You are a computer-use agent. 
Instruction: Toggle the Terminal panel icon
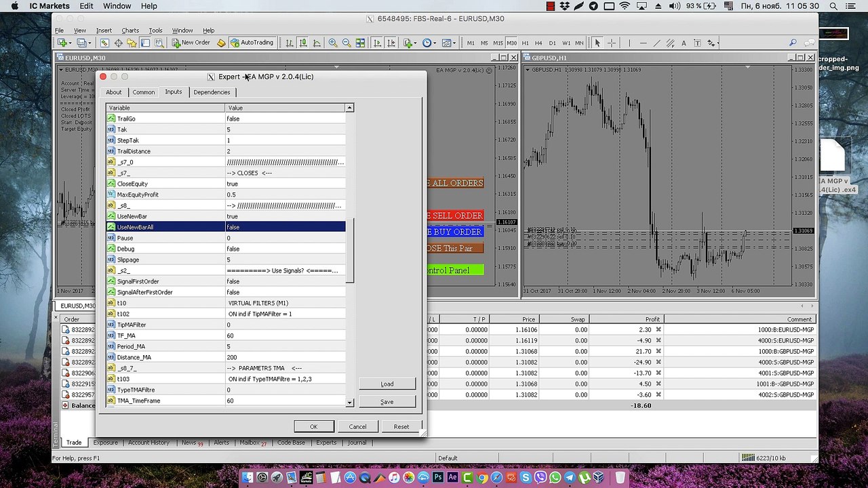pos(145,43)
